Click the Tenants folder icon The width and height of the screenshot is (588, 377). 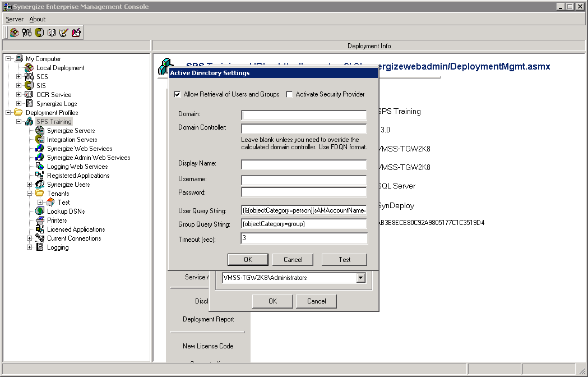point(40,194)
